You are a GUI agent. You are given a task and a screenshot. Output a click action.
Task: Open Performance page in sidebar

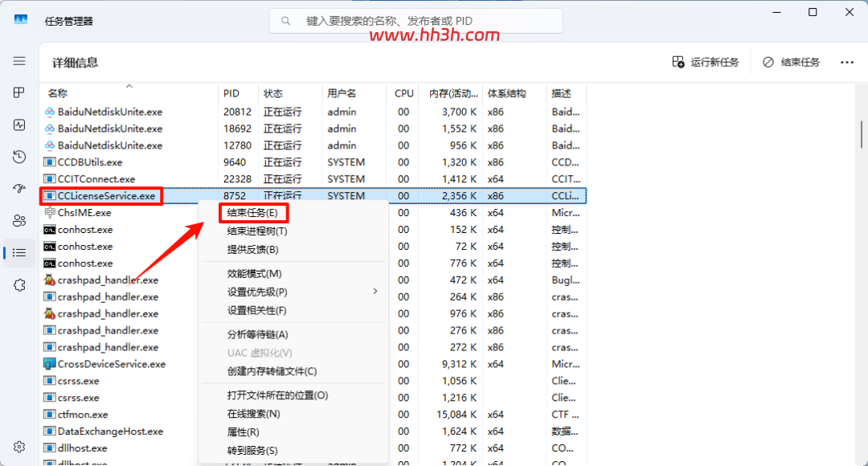pyautogui.click(x=19, y=125)
